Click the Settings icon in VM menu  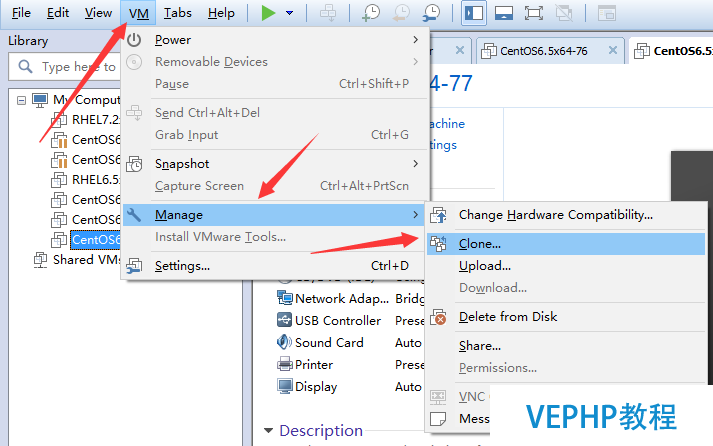tap(134, 266)
